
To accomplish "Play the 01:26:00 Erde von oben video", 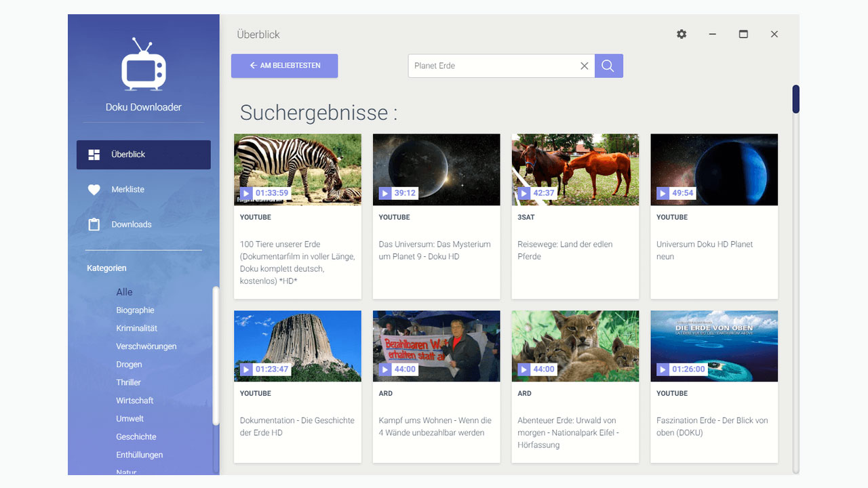I will click(663, 369).
